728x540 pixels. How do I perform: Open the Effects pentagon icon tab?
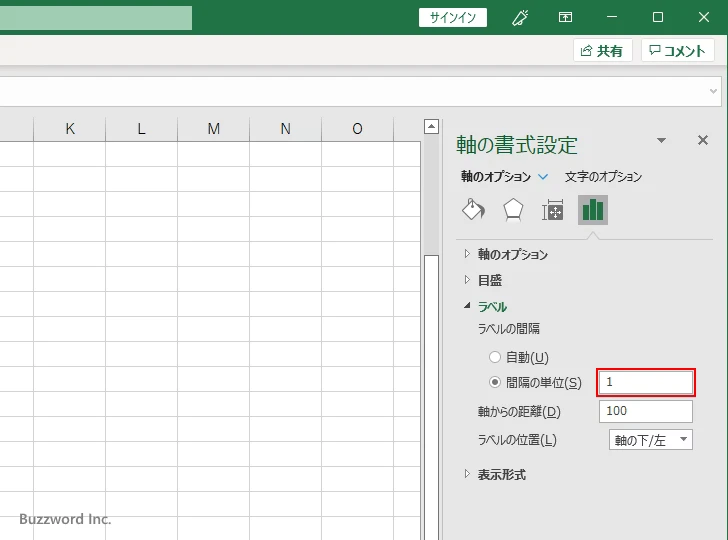(x=513, y=210)
